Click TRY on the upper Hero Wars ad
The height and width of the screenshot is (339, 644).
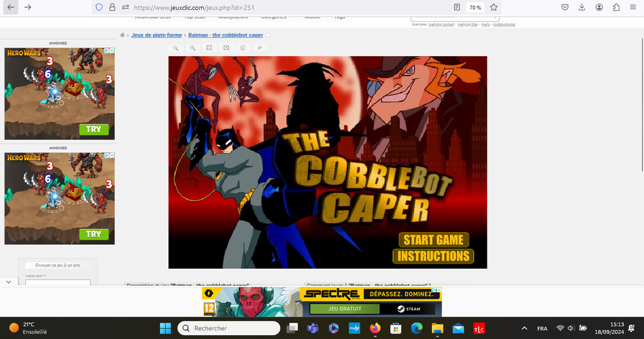[x=94, y=129]
